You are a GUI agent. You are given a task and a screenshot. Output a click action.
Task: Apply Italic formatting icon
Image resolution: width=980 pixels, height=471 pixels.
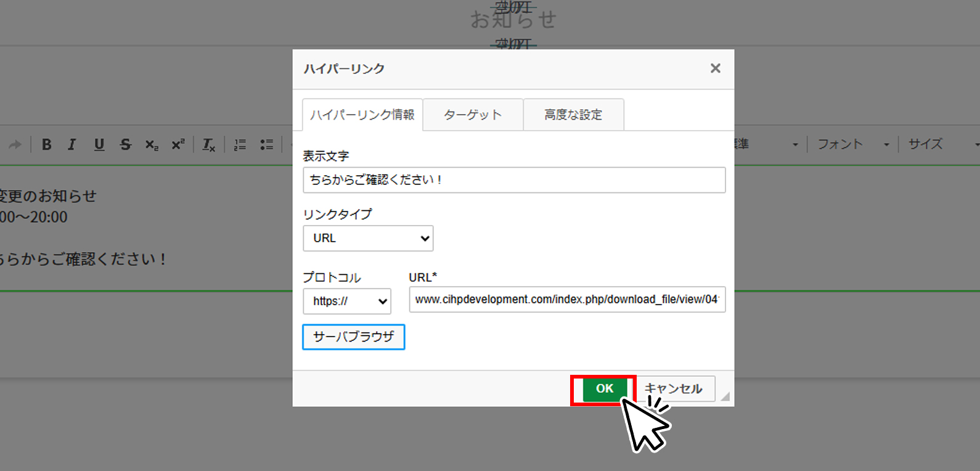(x=72, y=144)
